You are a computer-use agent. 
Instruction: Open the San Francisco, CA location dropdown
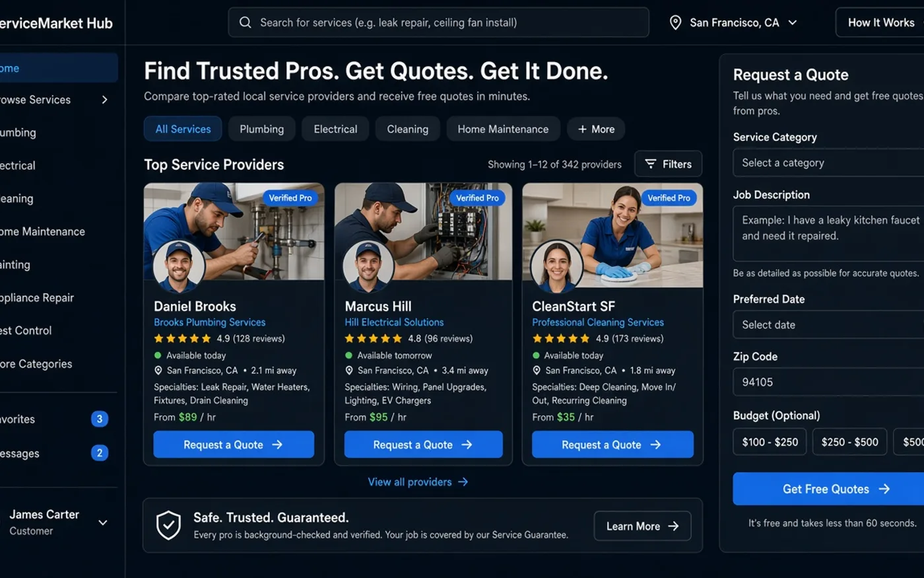tap(733, 22)
